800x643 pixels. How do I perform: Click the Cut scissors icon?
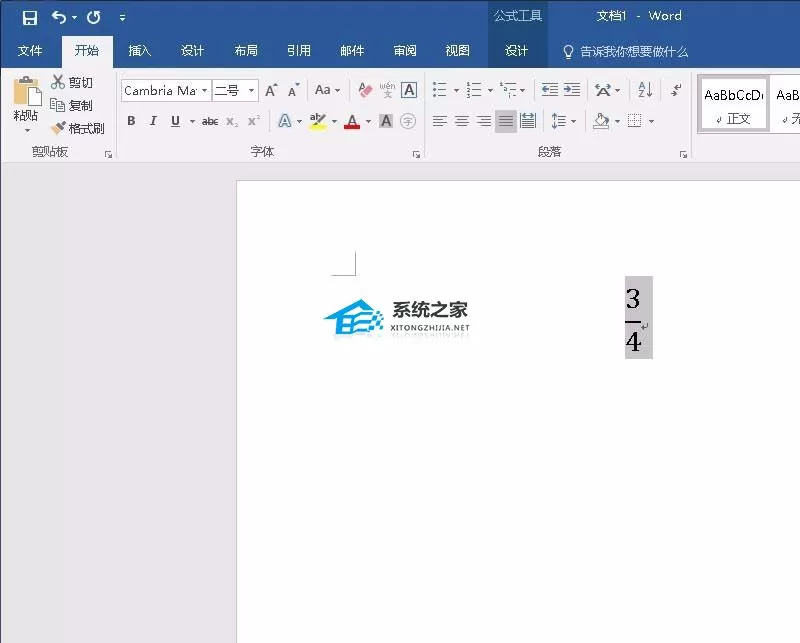point(58,82)
